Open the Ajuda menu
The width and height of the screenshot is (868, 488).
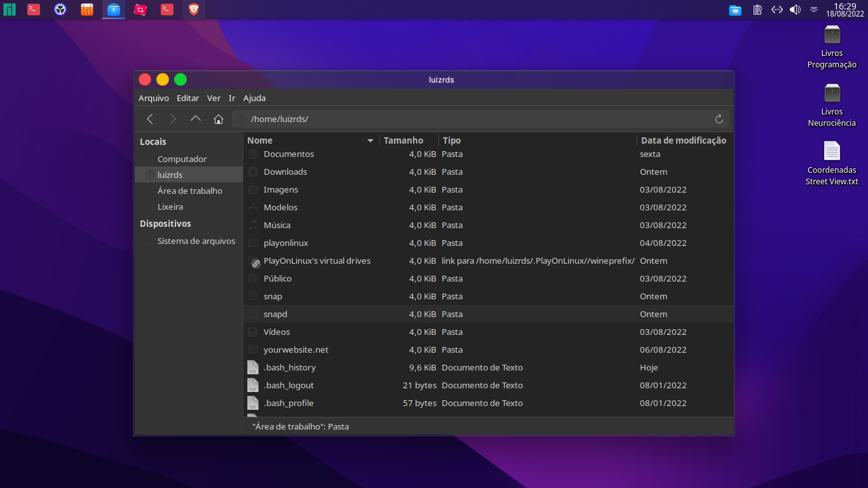[255, 98]
